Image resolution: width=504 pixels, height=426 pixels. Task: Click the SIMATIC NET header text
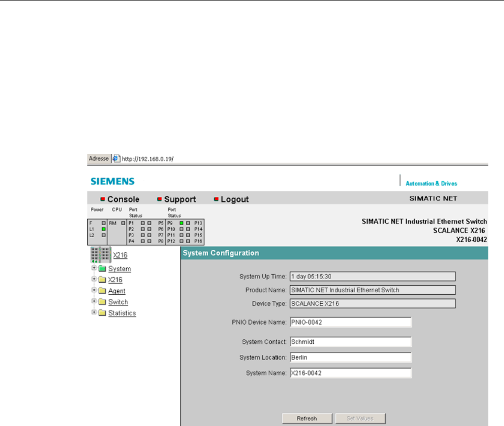(433, 198)
